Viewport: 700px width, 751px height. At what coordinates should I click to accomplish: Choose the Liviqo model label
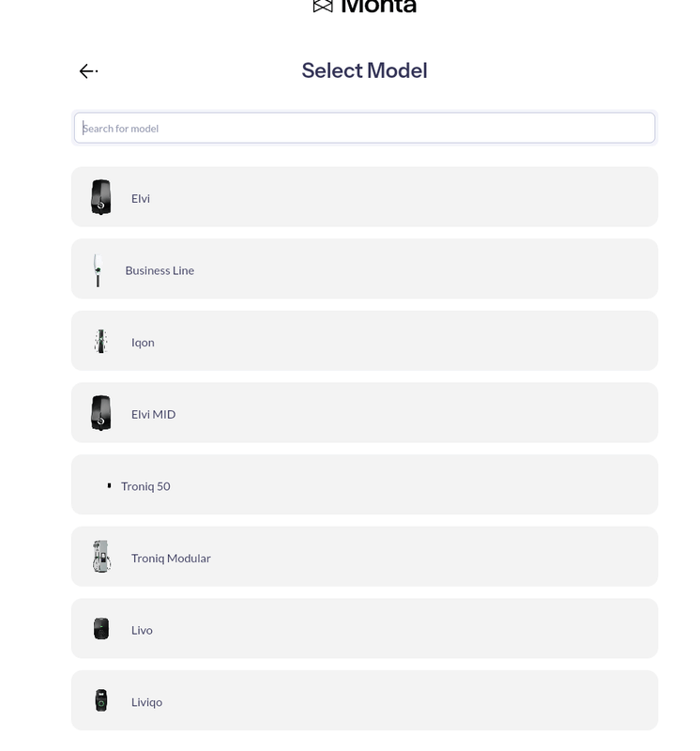(146, 702)
